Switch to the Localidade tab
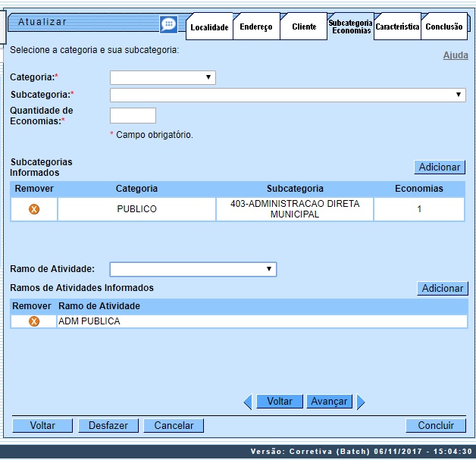Image resolution: width=476 pixels, height=460 pixels. click(209, 27)
